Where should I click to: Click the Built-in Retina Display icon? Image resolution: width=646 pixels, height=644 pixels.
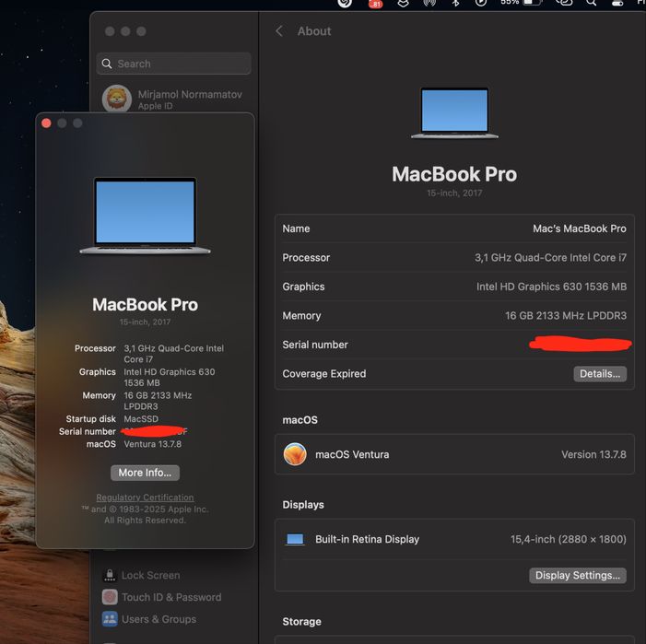pyautogui.click(x=295, y=539)
